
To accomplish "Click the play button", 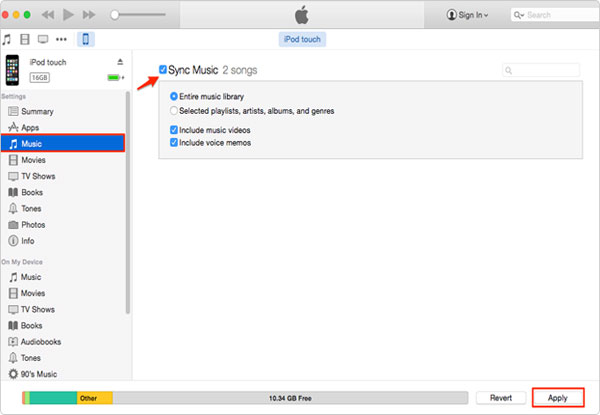I will (68, 15).
